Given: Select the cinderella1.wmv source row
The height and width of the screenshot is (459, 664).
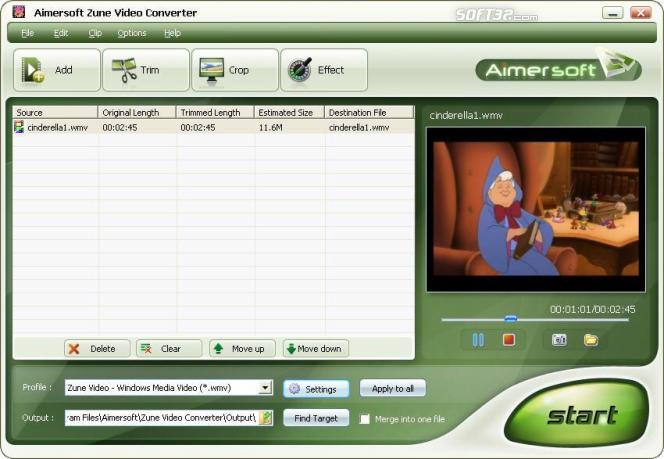Looking at the screenshot, I should click(213, 127).
